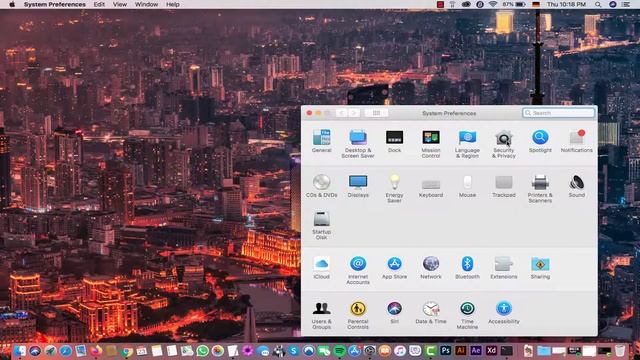640x360 pixels.
Task: Launch Illustrator from the Dock
Action: point(461,351)
